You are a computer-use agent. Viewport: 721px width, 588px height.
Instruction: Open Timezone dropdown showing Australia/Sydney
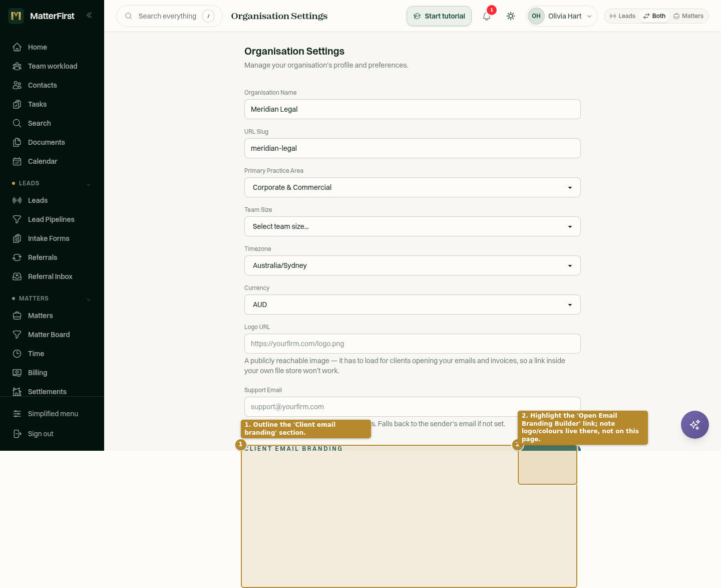(413, 265)
